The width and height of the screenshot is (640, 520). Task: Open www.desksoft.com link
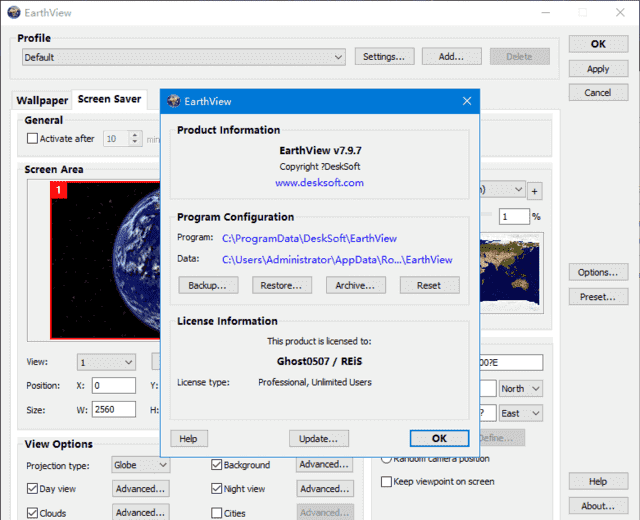(319, 182)
